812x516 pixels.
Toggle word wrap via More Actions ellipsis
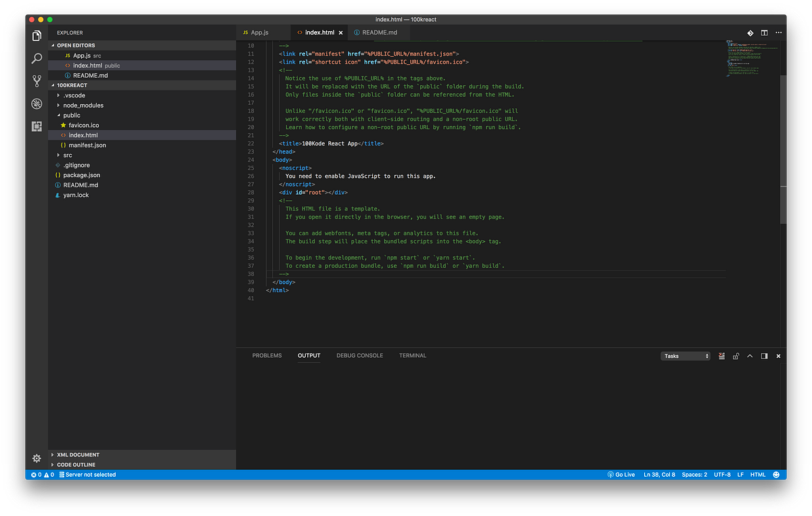[778, 32]
